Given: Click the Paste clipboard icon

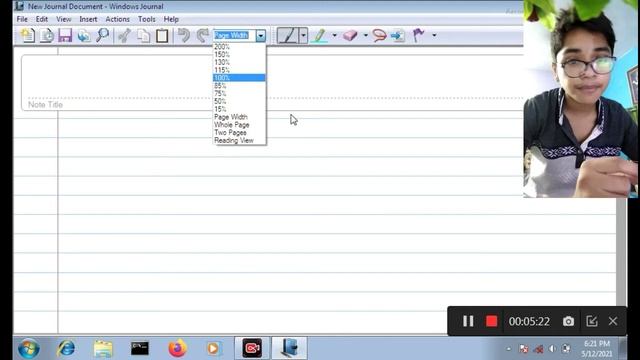Looking at the screenshot, I should pyautogui.click(x=162, y=36).
